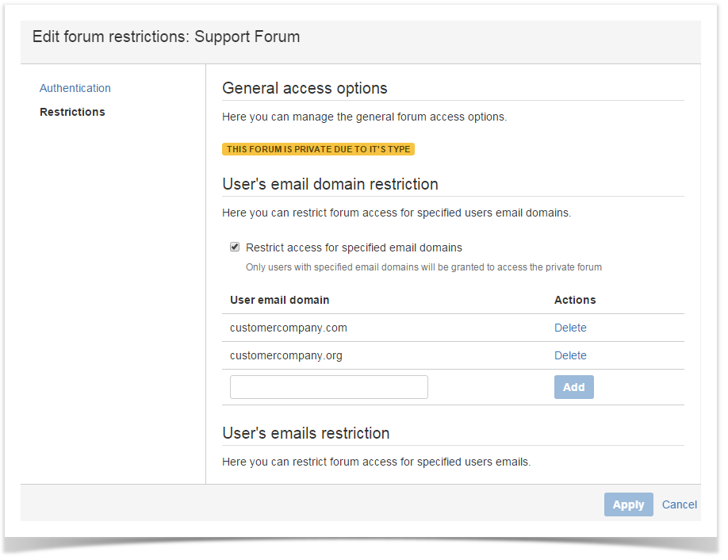Click the 'General access options' heading
The height and width of the screenshot is (560, 728).
pos(305,88)
